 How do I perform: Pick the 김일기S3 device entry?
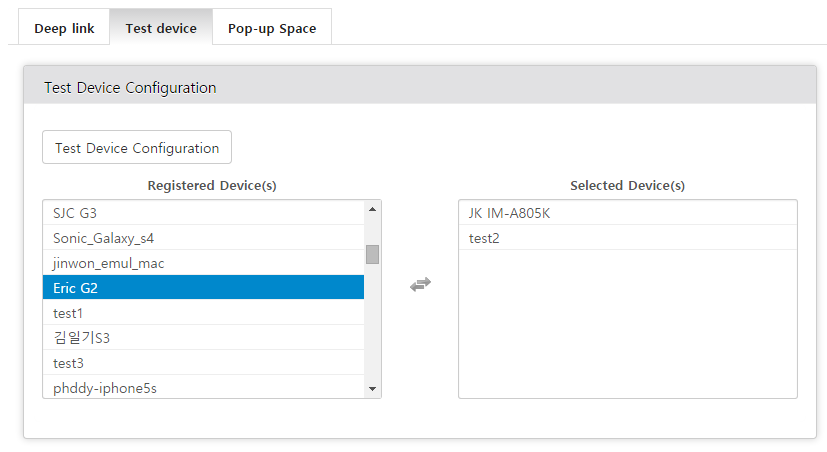tap(204, 337)
